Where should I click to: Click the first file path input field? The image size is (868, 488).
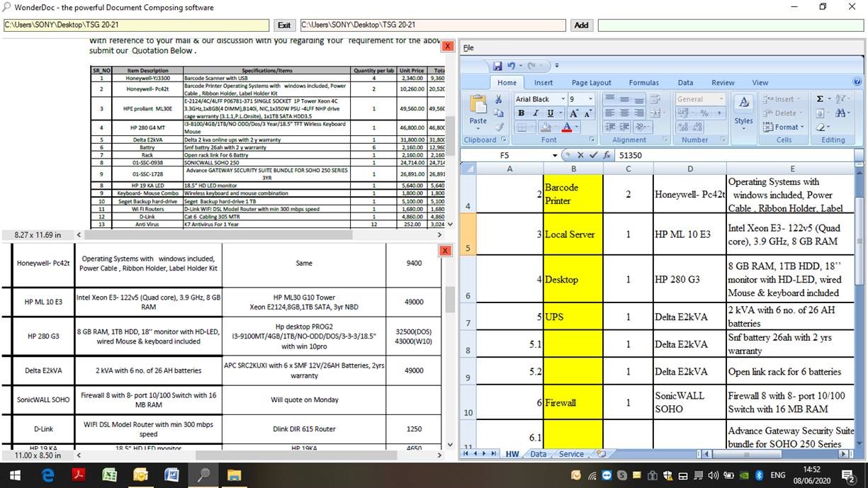click(137, 25)
